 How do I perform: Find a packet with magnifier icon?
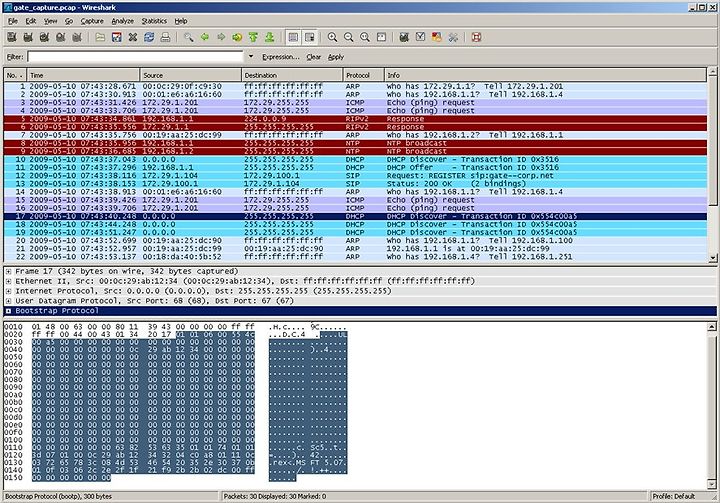(188, 37)
